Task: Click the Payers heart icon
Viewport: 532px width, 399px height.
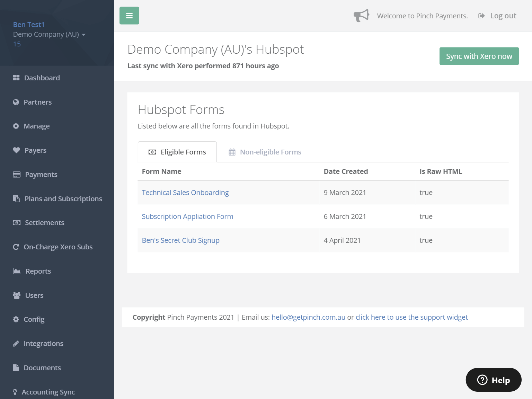Action: pyautogui.click(x=16, y=150)
